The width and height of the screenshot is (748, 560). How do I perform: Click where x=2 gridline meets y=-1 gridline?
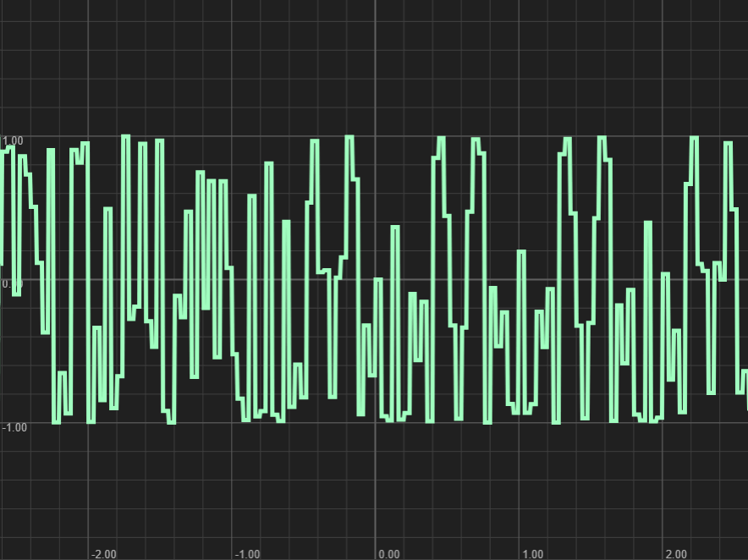pos(663,423)
